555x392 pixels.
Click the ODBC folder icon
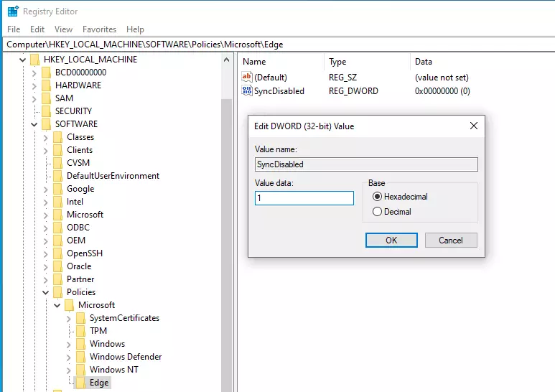57,228
